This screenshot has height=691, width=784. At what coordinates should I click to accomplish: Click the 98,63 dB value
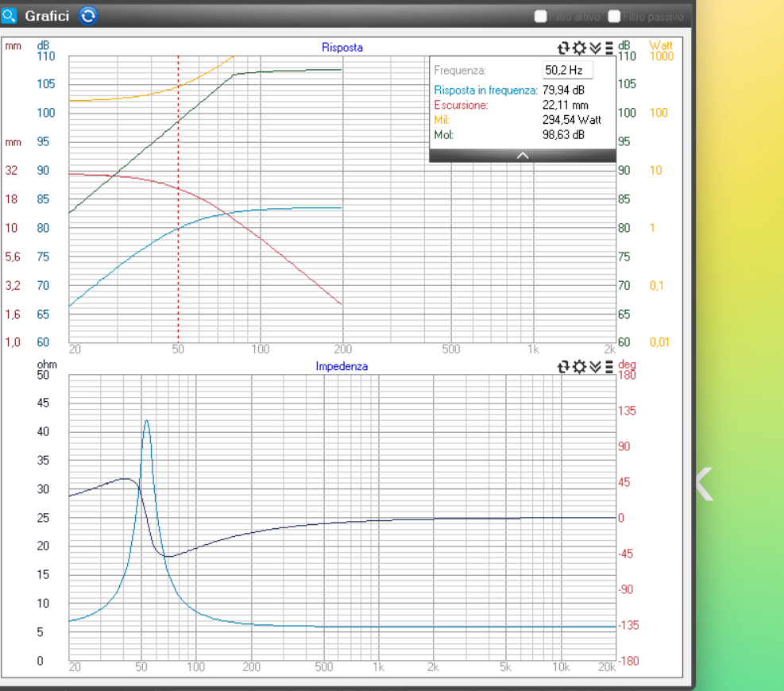click(x=563, y=135)
